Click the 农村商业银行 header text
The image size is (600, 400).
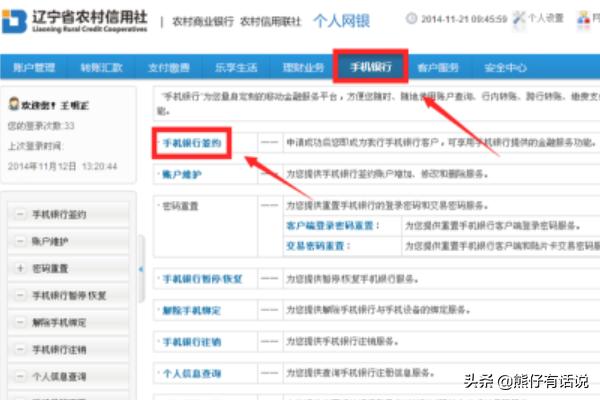point(203,21)
